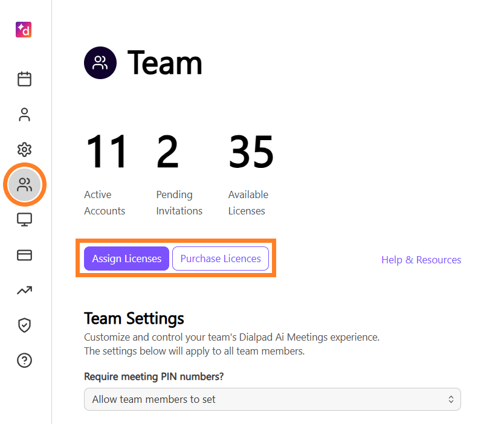Image resolution: width=504 pixels, height=424 pixels.
Task: Click the Team Settings heading
Action: coord(134,319)
